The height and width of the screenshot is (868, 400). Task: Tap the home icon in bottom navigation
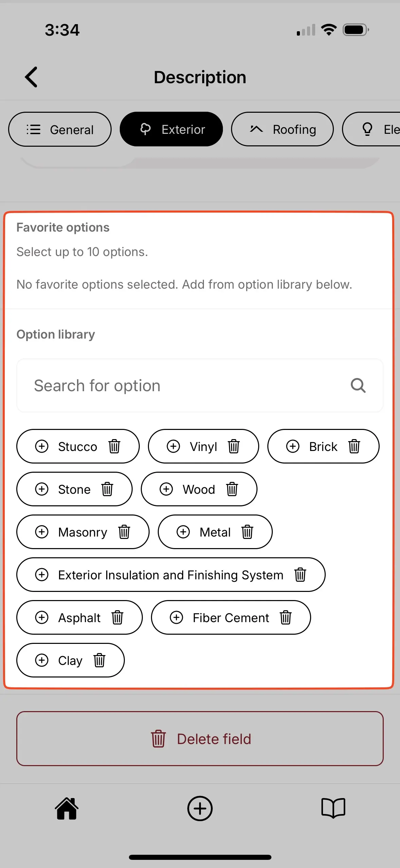[x=66, y=808]
